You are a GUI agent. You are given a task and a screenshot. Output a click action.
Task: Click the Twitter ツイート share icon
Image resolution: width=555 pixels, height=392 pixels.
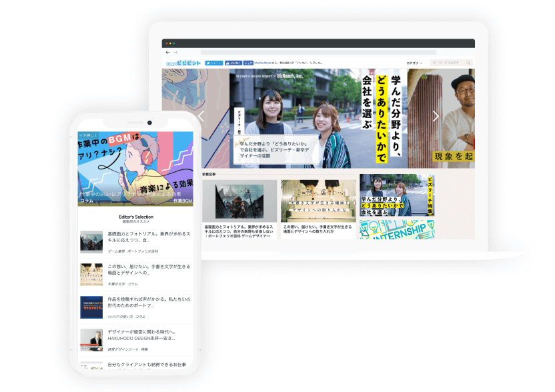(214, 62)
